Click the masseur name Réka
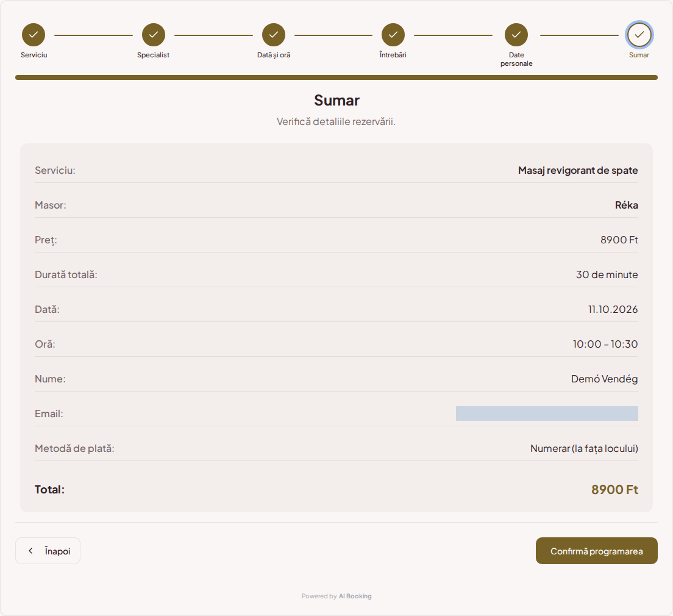 click(x=626, y=205)
